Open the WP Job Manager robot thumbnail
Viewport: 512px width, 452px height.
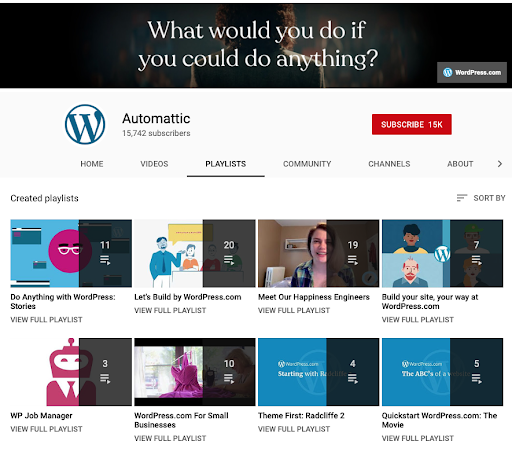pyautogui.click(x=71, y=372)
